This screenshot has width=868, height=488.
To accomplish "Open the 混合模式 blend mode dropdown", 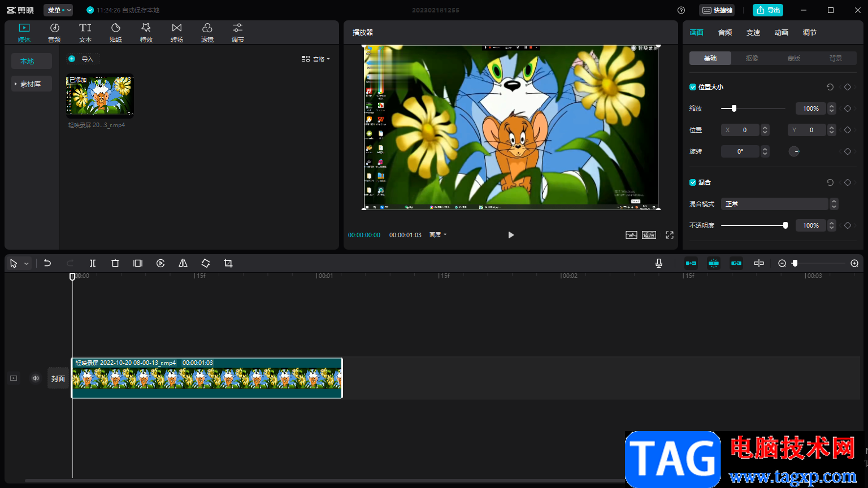I will click(779, 204).
